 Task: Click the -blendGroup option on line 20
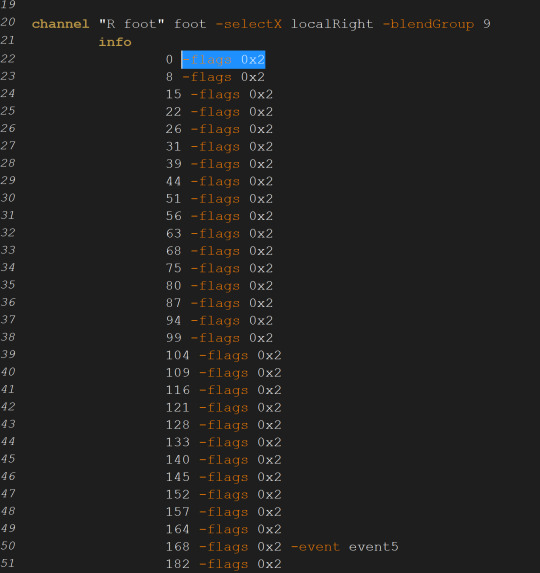pos(428,24)
